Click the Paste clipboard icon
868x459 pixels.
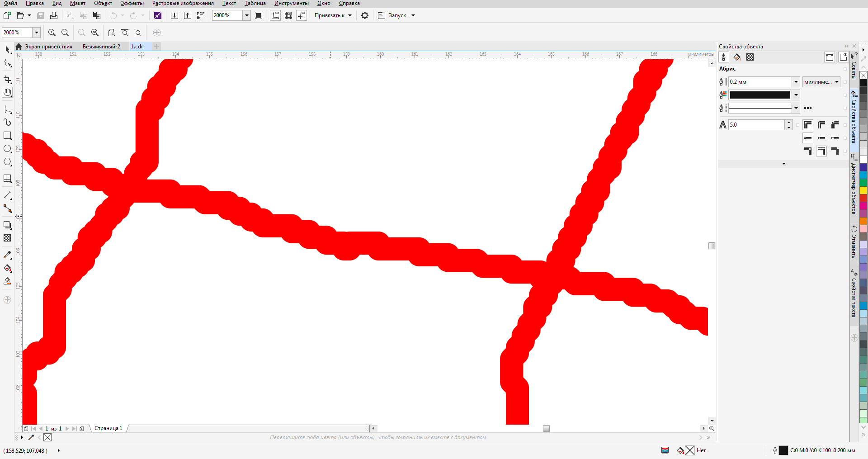(97, 15)
